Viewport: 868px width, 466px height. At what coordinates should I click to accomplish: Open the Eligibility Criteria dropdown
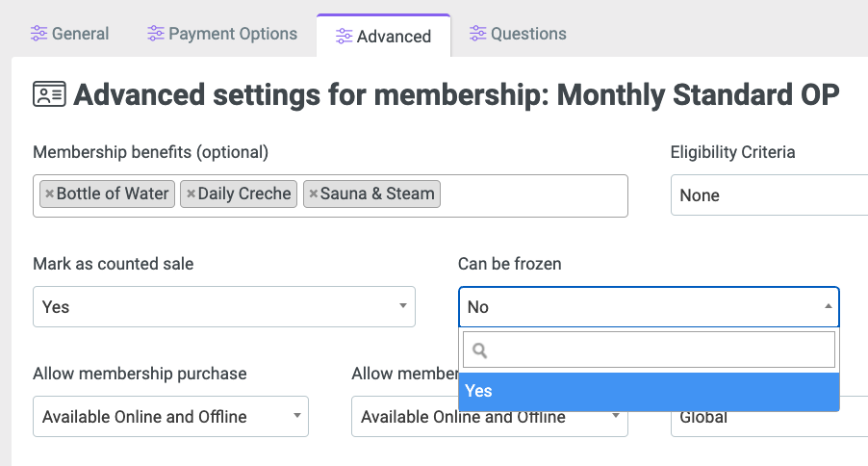coord(770,195)
